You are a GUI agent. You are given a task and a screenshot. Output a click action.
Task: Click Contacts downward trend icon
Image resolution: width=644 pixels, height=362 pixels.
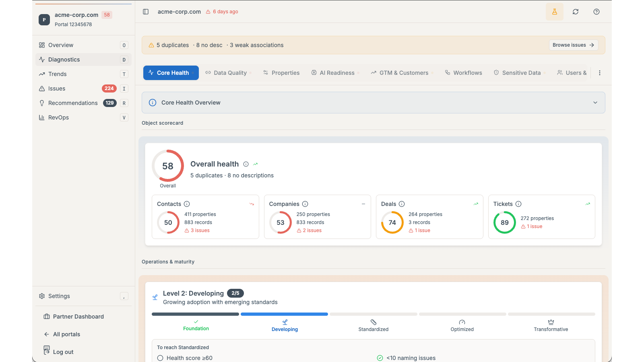[252, 204]
